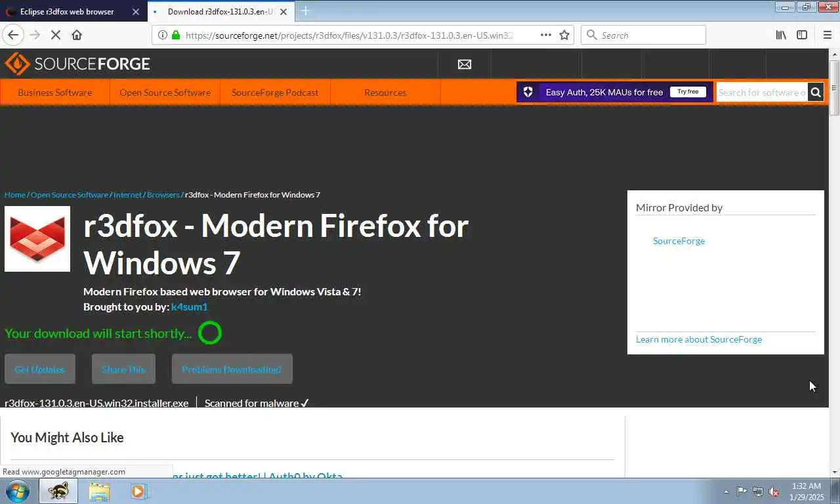This screenshot has height=504, width=840.
Task: Go back with the browser back arrow
Action: (13, 35)
